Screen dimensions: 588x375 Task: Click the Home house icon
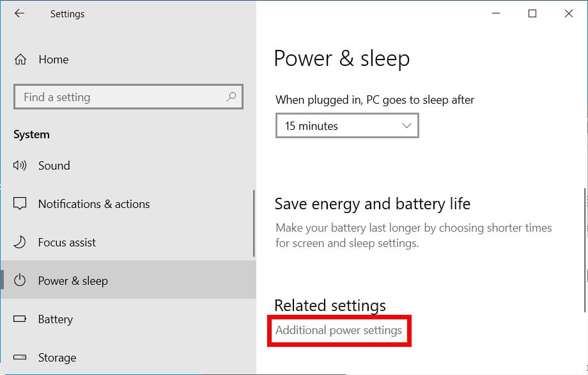point(20,60)
